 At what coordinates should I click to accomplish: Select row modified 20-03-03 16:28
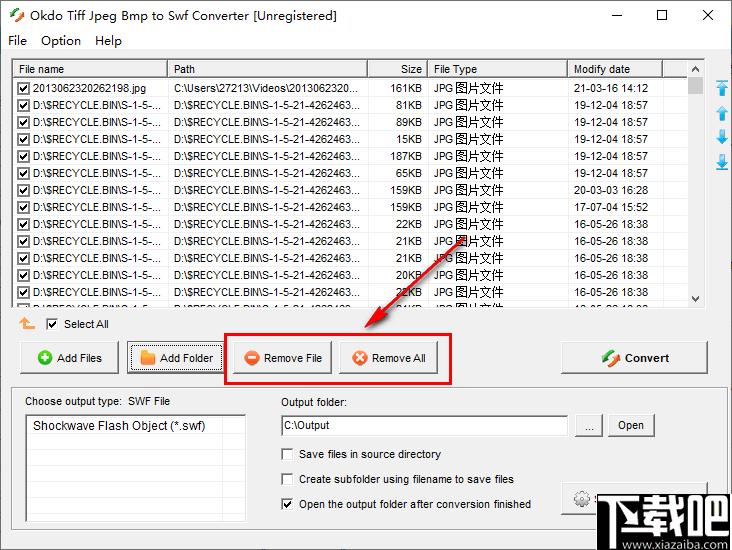pos(350,190)
